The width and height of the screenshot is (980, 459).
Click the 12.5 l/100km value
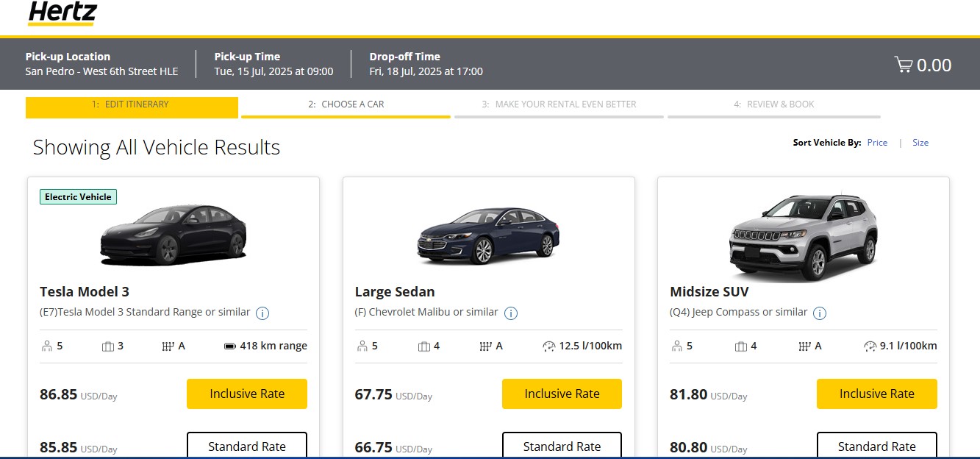[x=590, y=346]
